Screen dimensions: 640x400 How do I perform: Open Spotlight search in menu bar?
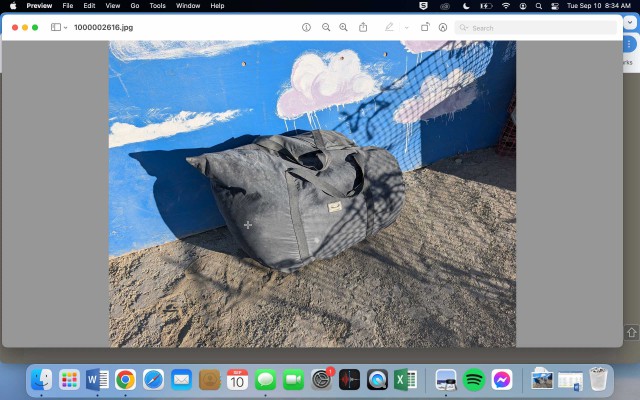pos(539,6)
